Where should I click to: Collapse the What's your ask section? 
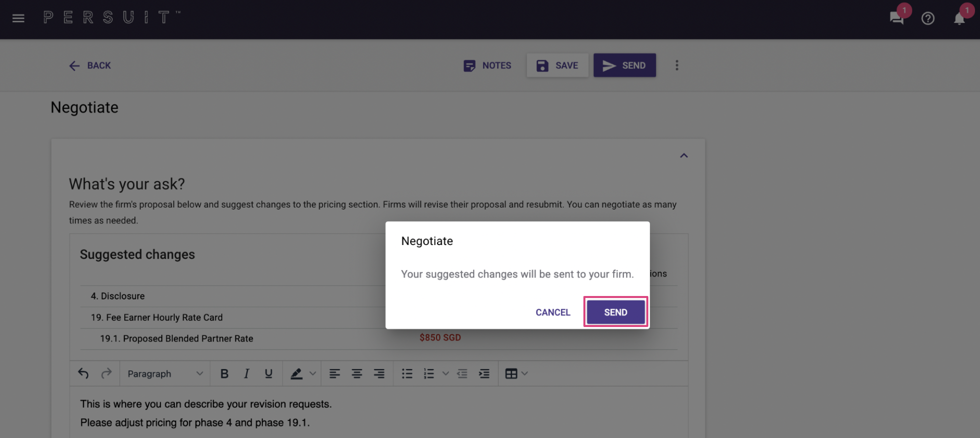point(684,155)
